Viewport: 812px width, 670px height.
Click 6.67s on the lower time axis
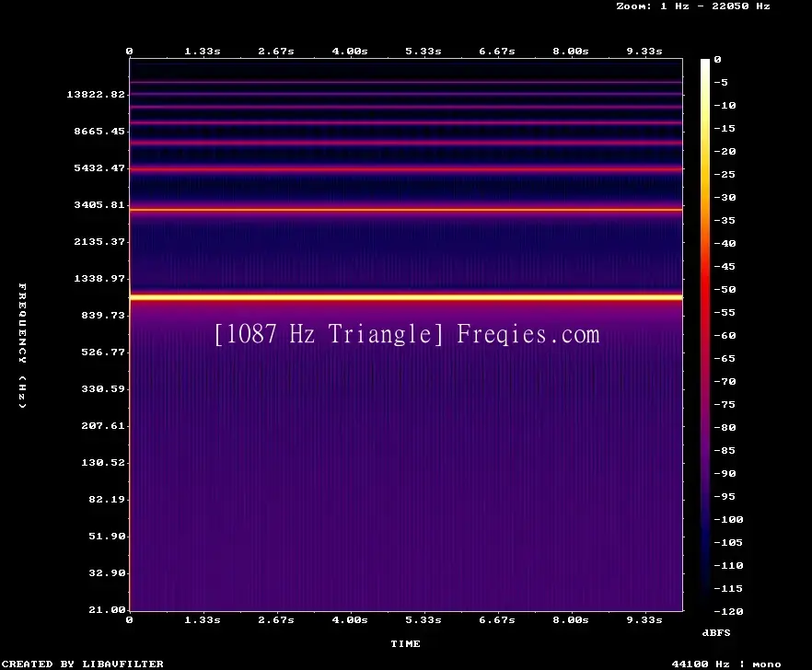click(496, 619)
